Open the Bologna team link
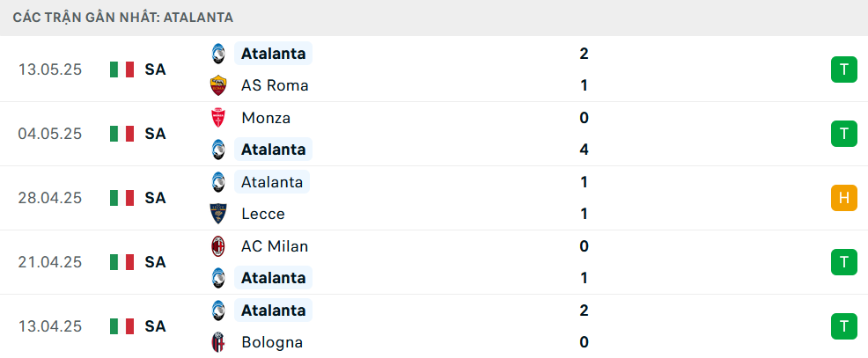Viewport: 868px width, 358px height. 272,342
